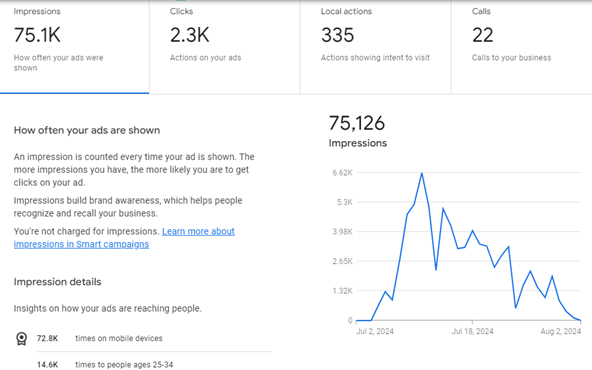Follow the 'Learn more about impressions in Smart campaigns' link
The height and width of the screenshot is (370, 592).
click(124, 238)
